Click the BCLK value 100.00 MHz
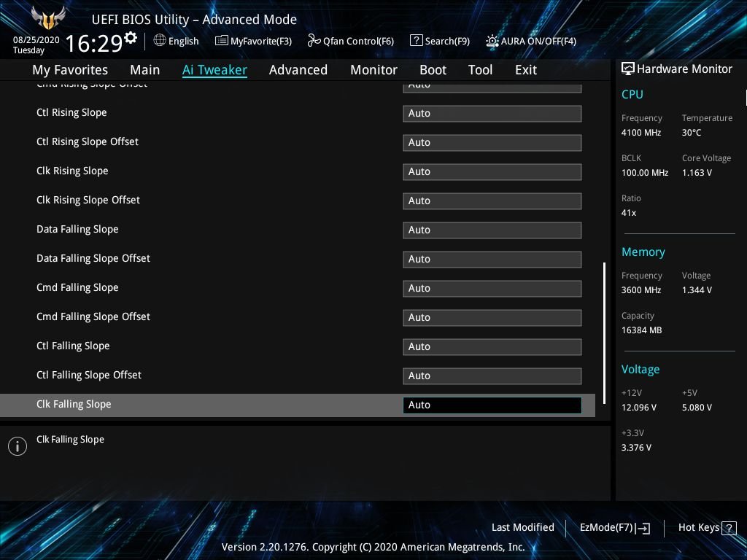This screenshot has width=747, height=560. tap(645, 173)
